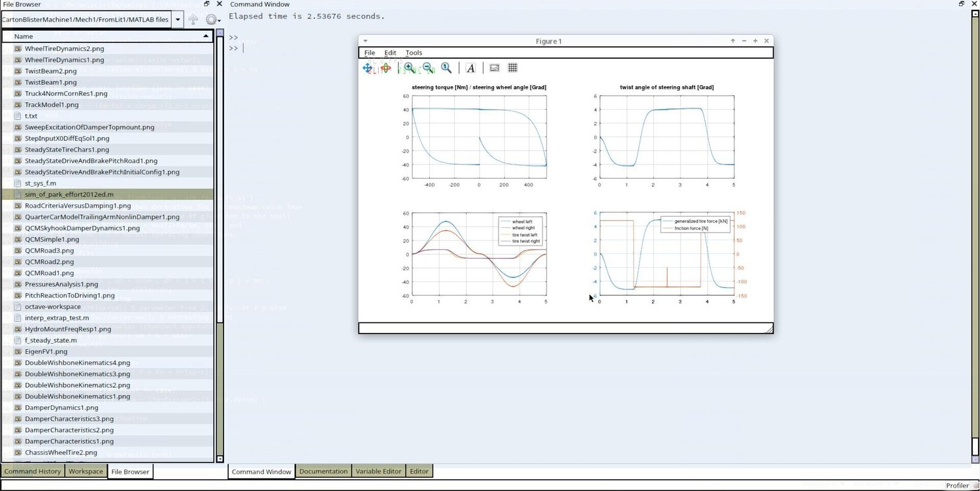Screen dimensions: 980x491
Task: Click the automatic axes limits magnifier icon
Action: tap(446, 68)
